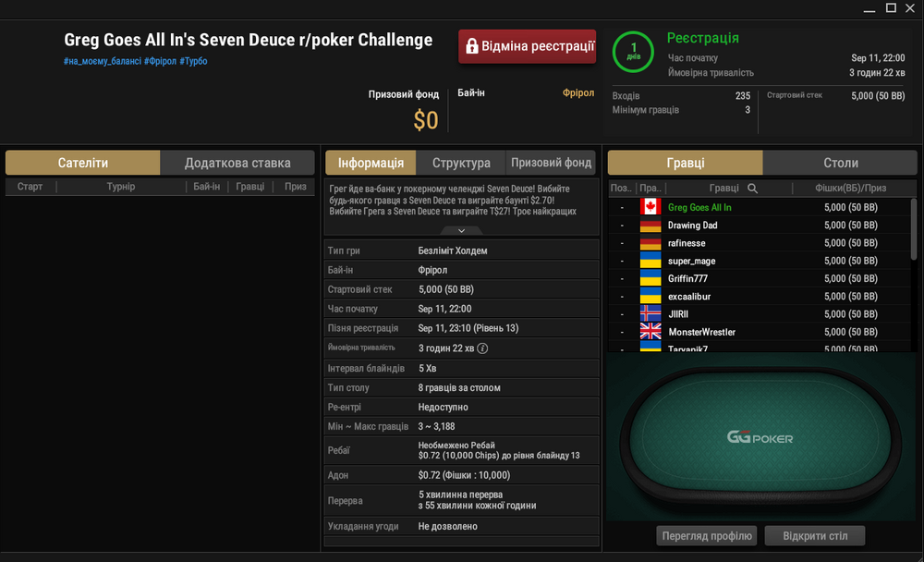
Task: Click the Iceland flag next to JIIRII
Action: click(650, 313)
